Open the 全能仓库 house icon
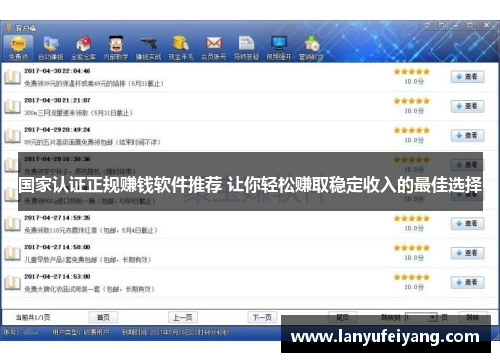The width and height of the screenshot is (500, 362). coord(83,48)
